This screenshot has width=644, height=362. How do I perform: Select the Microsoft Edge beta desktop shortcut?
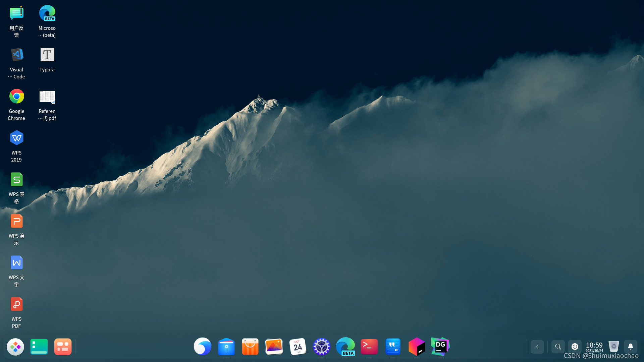(x=47, y=21)
